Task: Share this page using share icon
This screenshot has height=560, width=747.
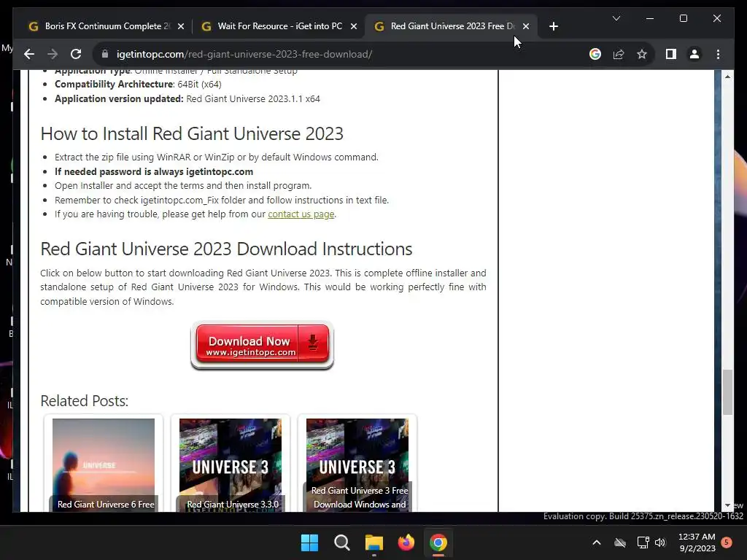Action: click(x=619, y=54)
